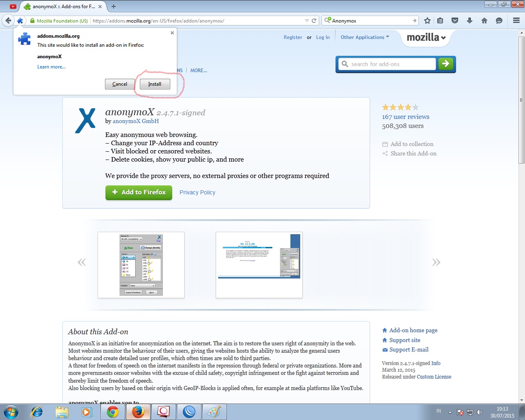Reload the page with the refresh icon
This screenshot has height=420, width=525.
click(314, 21)
